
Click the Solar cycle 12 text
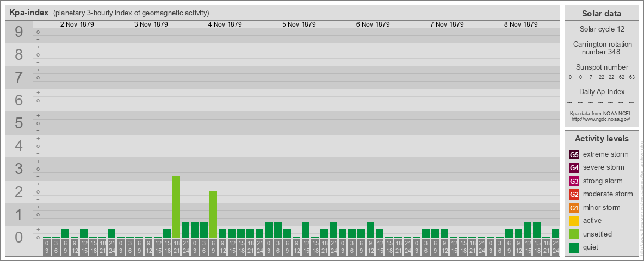point(602,29)
